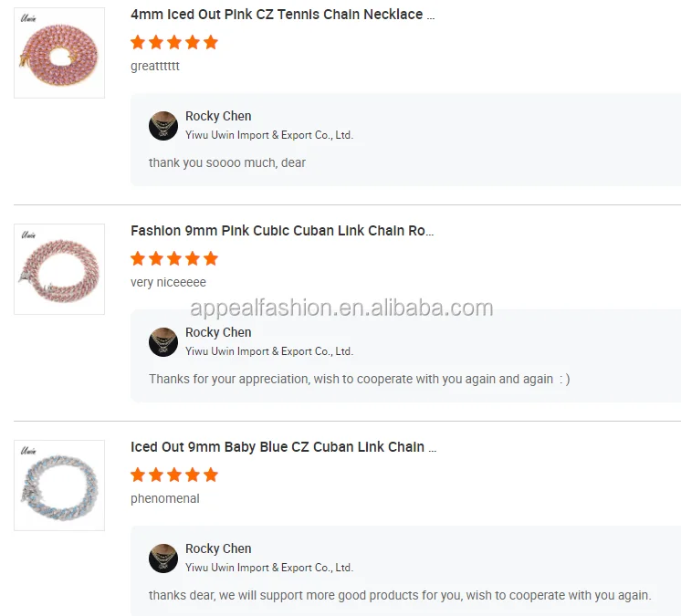Open the "Iced Out 9mm Baby Blue CZ Cuban Link Chain" title

pos(283,447)
